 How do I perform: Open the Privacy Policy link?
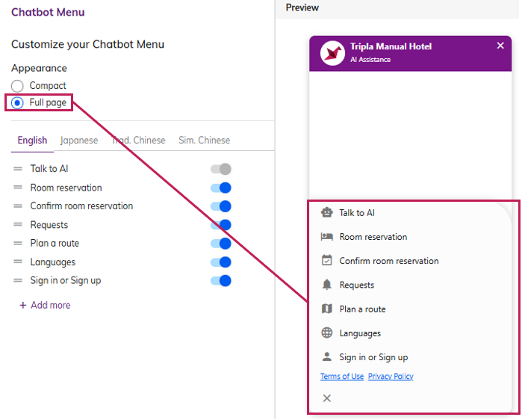pos(391,377)
